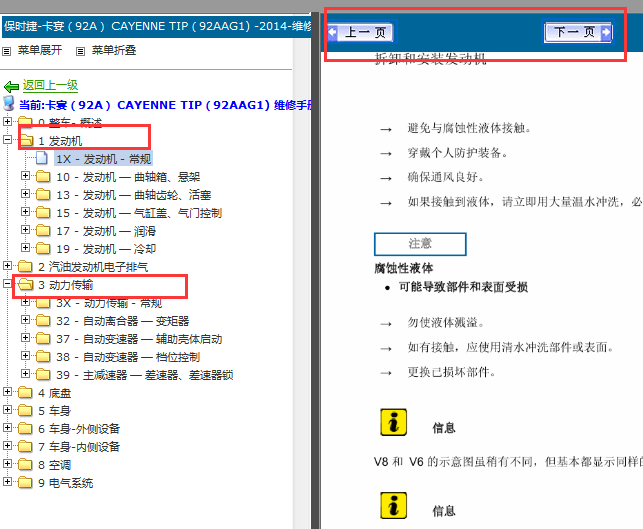The image size is (643, 529).
Task: Click the 返回上一级 back link
Action: click(50, 85)
